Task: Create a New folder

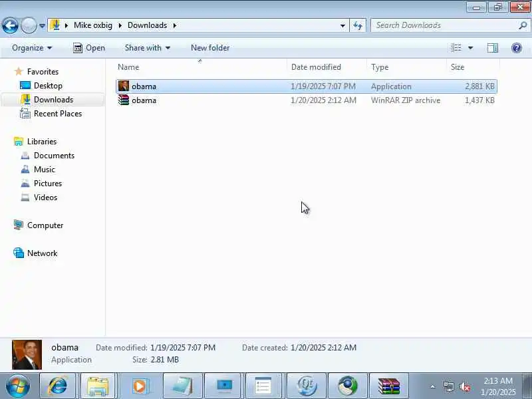Action: [x=210, y=48]
